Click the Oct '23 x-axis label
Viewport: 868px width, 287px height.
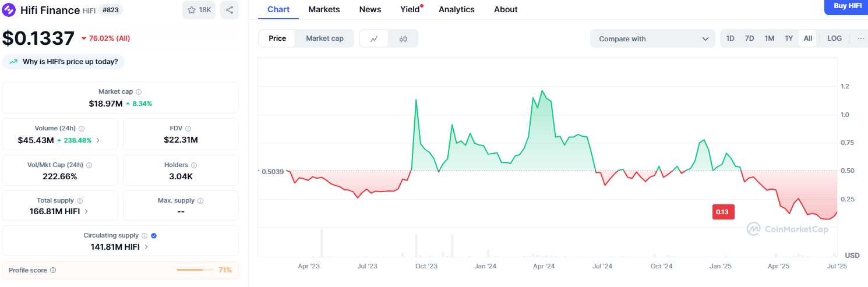[426, 266]
